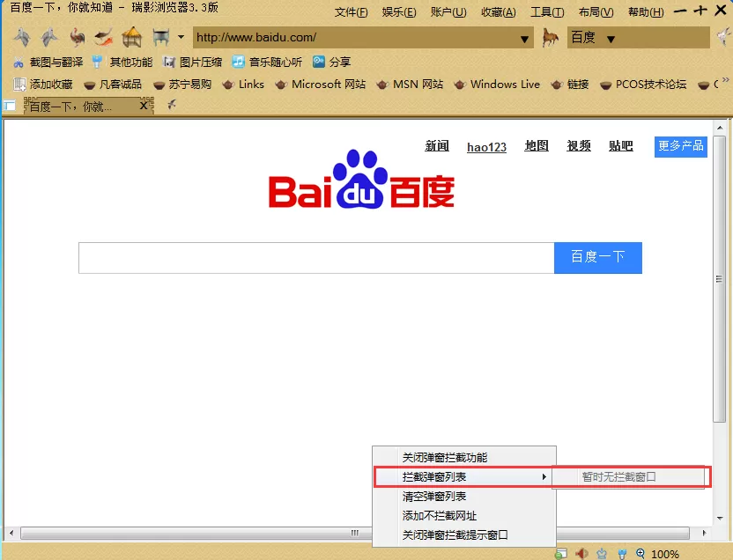Open the 苏宁易购 bookmark
Image resolution: width=733 pixels, height=560 pixels.
pos(182,84)
